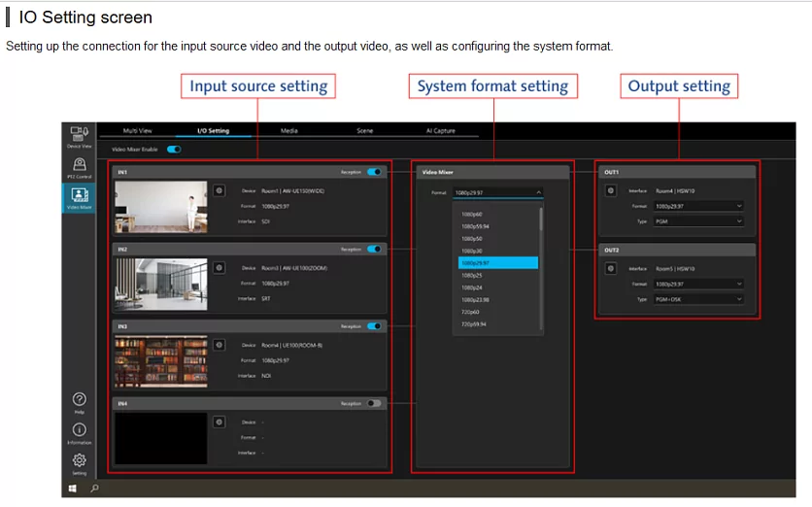
Task: Switch to the Multi View tab
Action: tap(138, 130)
